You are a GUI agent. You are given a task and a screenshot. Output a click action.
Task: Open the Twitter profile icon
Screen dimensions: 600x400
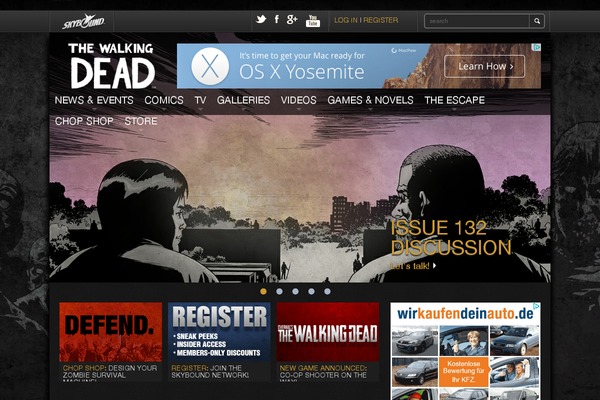(261, 19)
